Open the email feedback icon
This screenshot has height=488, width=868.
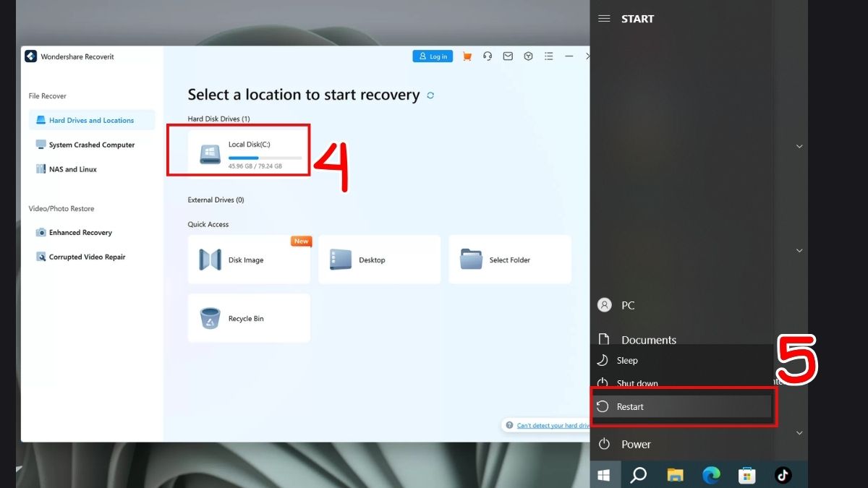pos(507,56)
